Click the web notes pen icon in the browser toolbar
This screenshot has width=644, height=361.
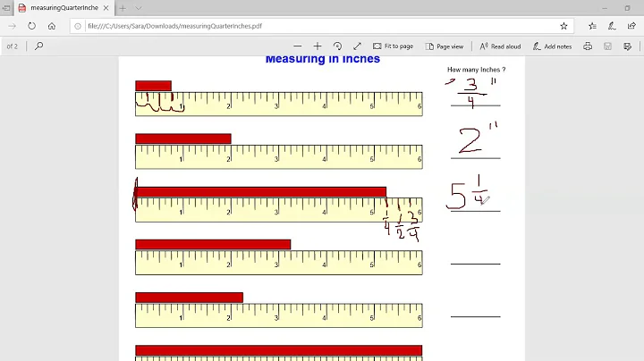coord(612,26)
